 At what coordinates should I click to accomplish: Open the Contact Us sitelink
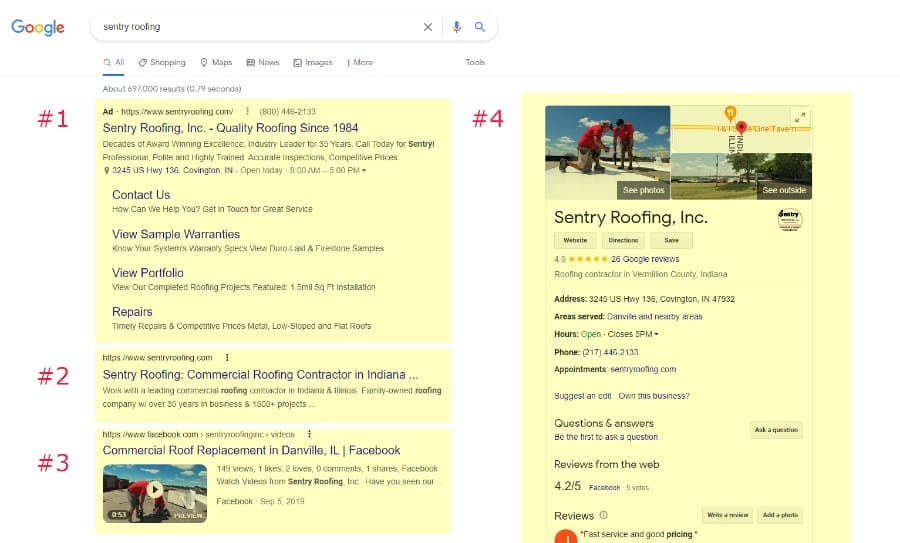[141, 195]
